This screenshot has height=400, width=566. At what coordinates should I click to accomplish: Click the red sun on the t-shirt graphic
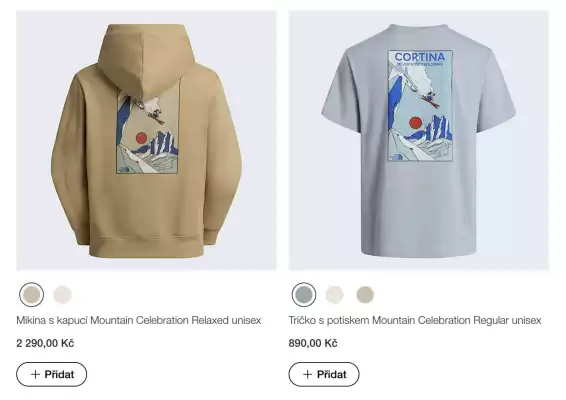[415, 123]
